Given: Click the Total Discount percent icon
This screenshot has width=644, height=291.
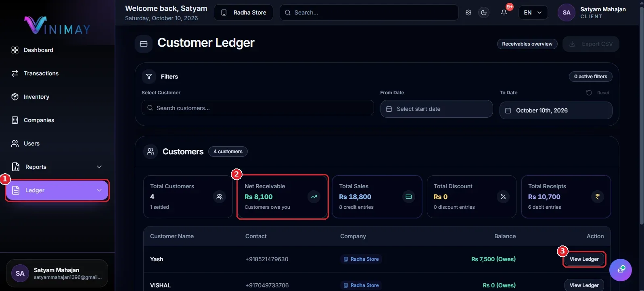Looking at the screenshot, I should coord(503,197).
